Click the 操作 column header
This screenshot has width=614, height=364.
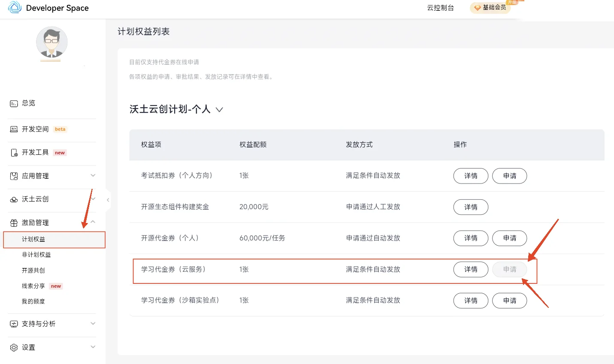460,144
